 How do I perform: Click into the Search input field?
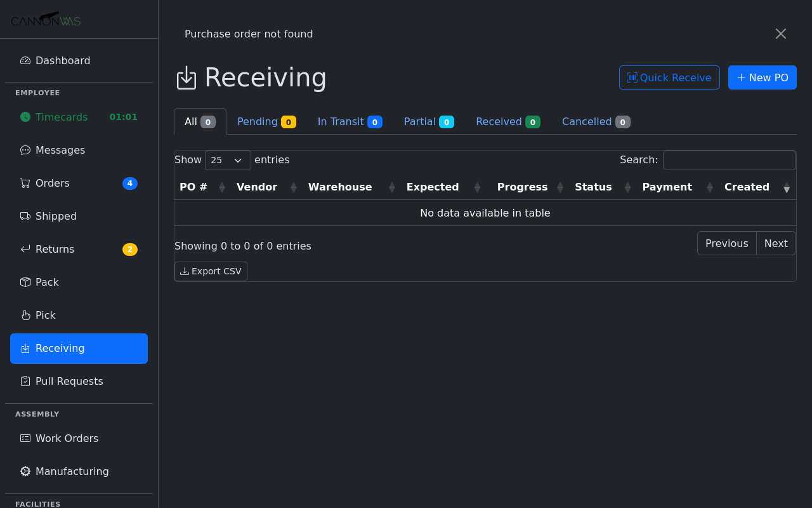[729, 160]
